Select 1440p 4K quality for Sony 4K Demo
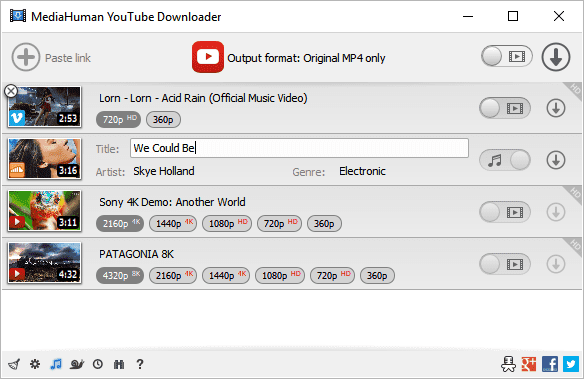 (173, 223)
